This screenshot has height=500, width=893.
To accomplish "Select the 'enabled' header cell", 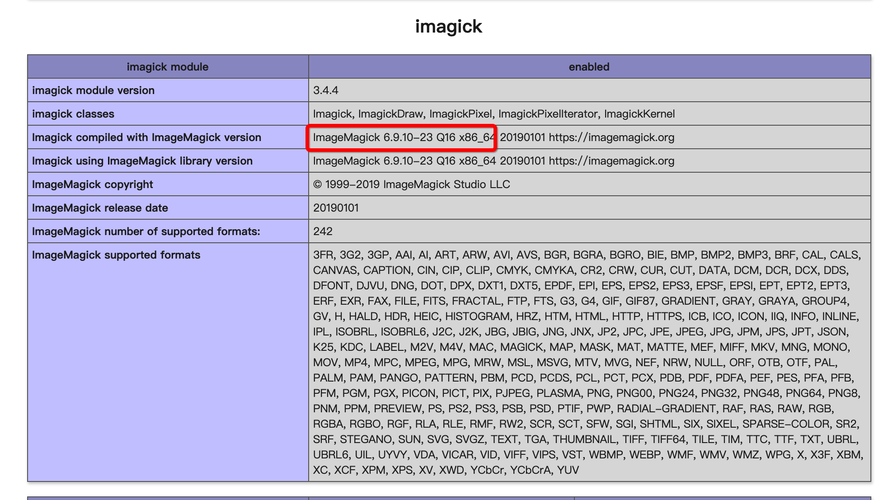I will [x=589, y=67].
